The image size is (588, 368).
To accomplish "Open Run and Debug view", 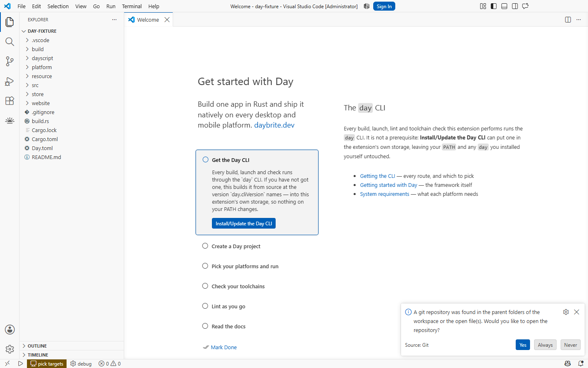I will (10, 81).
